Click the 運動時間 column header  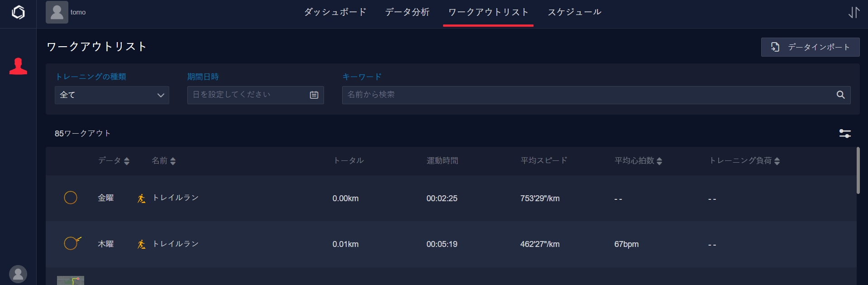(442, 160)
